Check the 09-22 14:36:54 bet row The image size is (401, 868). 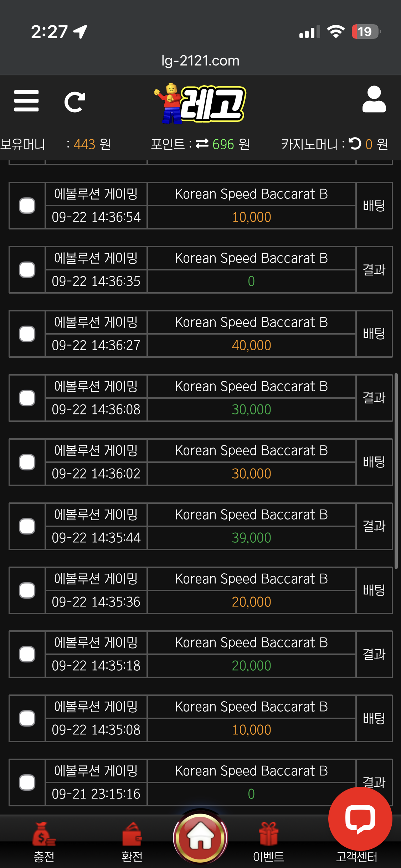coord(27,206)
